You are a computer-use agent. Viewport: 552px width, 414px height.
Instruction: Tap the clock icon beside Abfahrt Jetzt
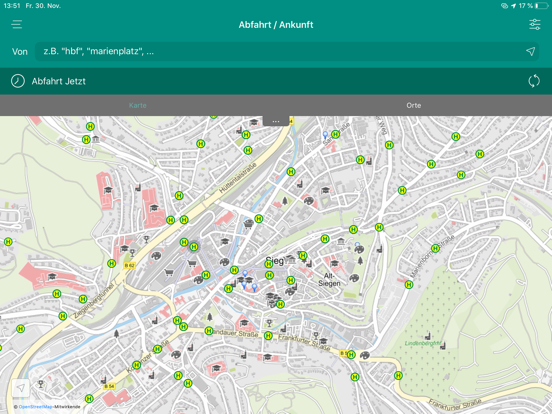[x=18, y=81]
